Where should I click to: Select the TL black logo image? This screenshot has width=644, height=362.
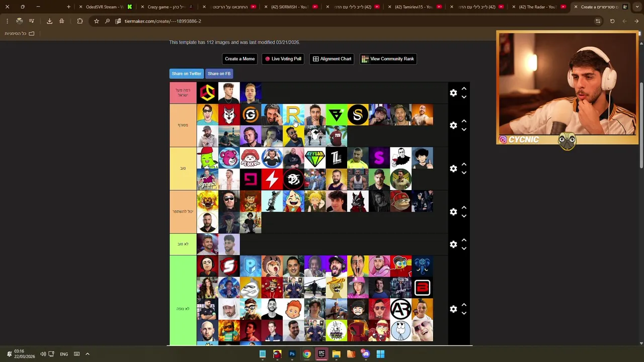[337, 158]
